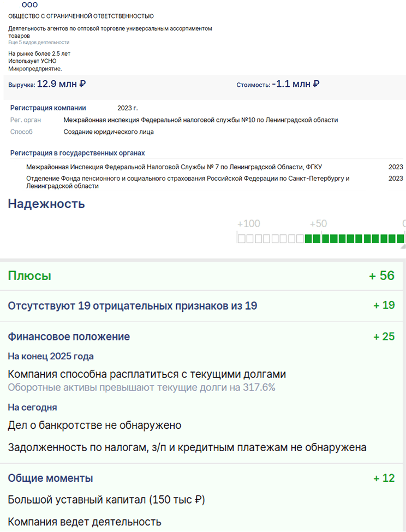Click the "+ 19" score value
This screenshot has width=406, height=532.
pos(384,305)
